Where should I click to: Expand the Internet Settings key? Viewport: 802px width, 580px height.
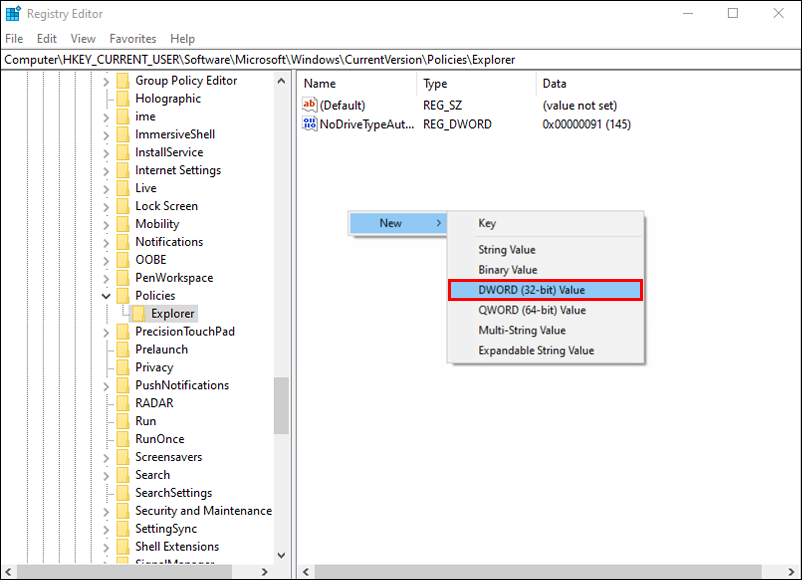106,171
